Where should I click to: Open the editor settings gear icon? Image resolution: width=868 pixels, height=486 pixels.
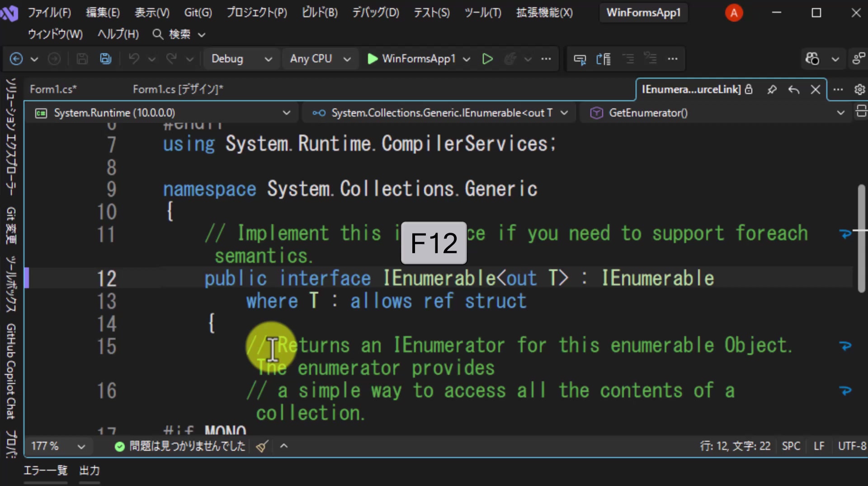tap(859, 89)
